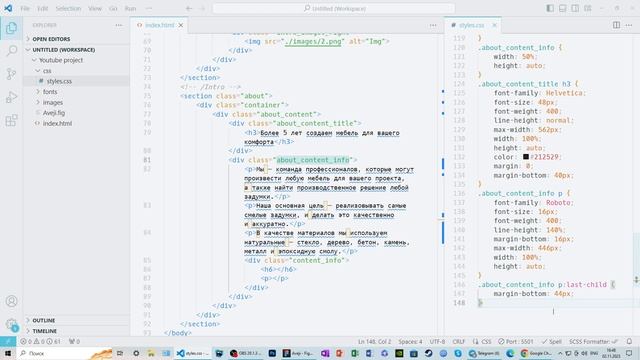Open Task View on the taskbar

point(120,353)
